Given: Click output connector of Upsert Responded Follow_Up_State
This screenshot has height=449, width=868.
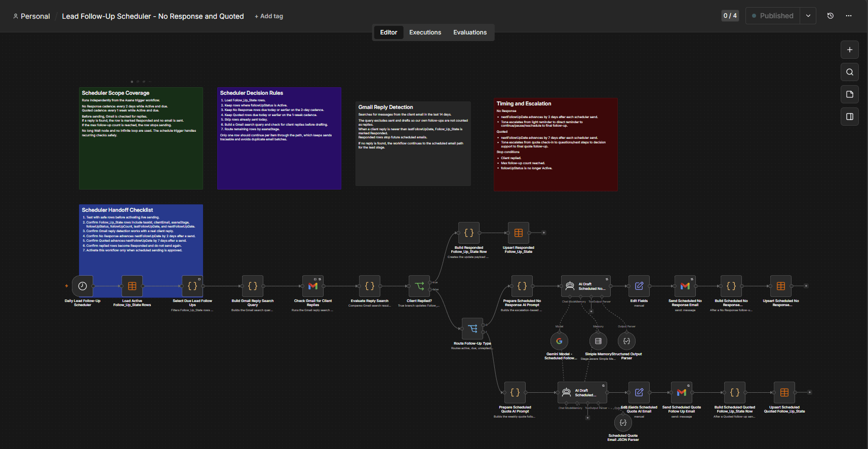Looking at the screenshot, I should pos(544,233).
